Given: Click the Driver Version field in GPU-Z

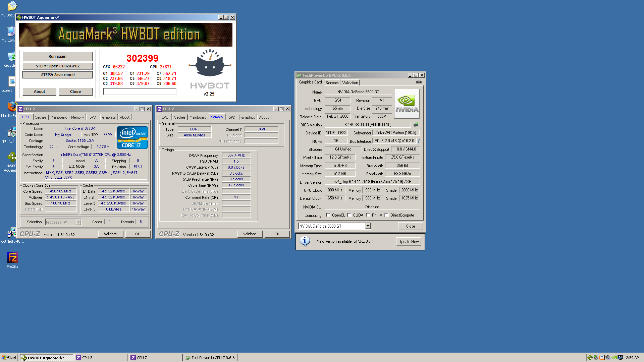Looking at the screenshot, I should coord(372,182).
